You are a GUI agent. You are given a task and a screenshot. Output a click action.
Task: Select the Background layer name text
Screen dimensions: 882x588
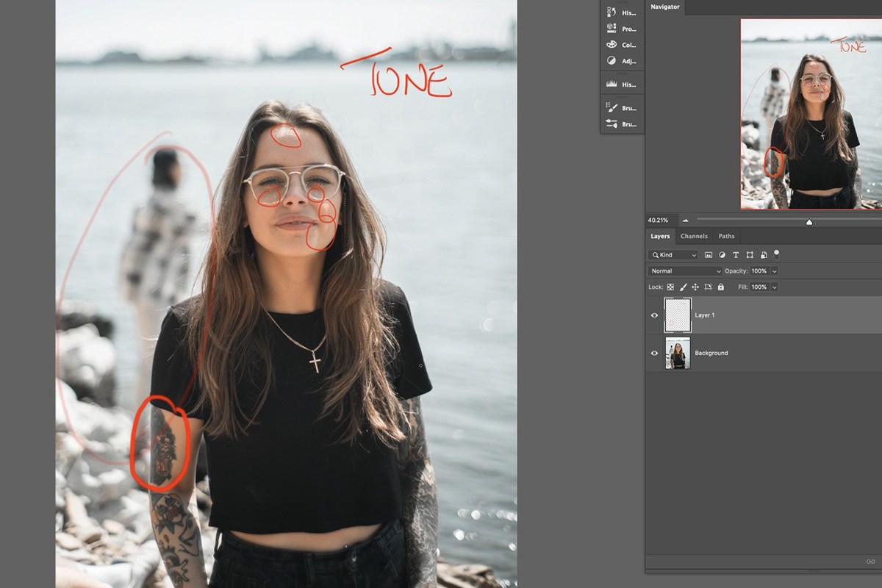[x=711, y=354]
